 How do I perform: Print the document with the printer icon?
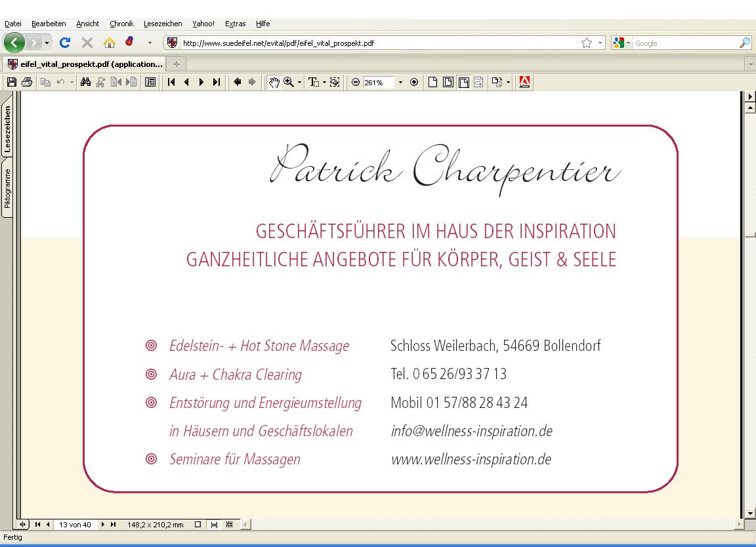click(27, 82)
